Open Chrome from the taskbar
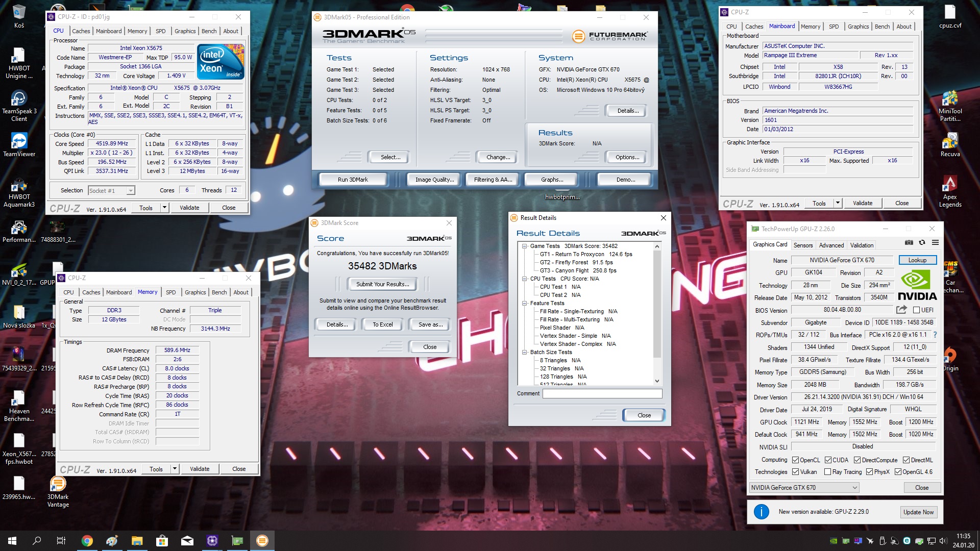 point(87,541)
